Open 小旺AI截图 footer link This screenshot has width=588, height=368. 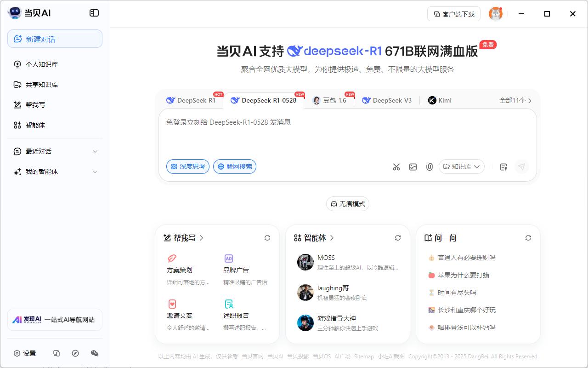click(x=391, y=356)
